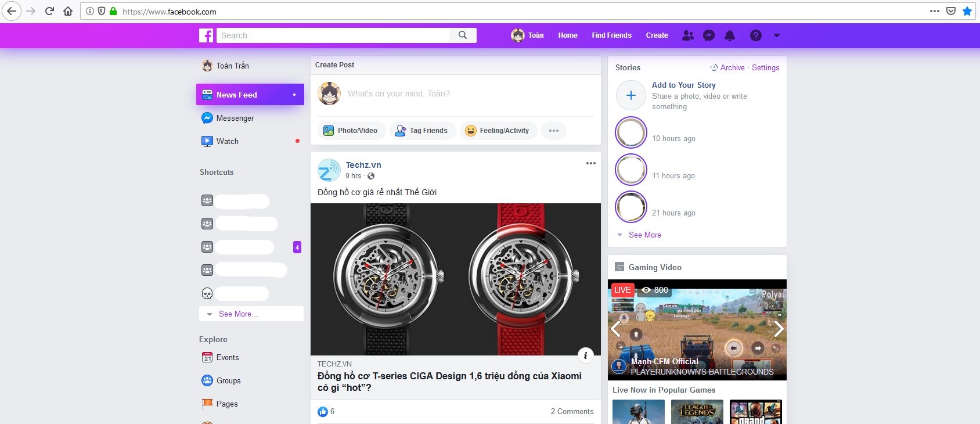Open Toàn profile in top bar
Image resolution: width=980 pixels, height=424 pixels.
[527, 35]
